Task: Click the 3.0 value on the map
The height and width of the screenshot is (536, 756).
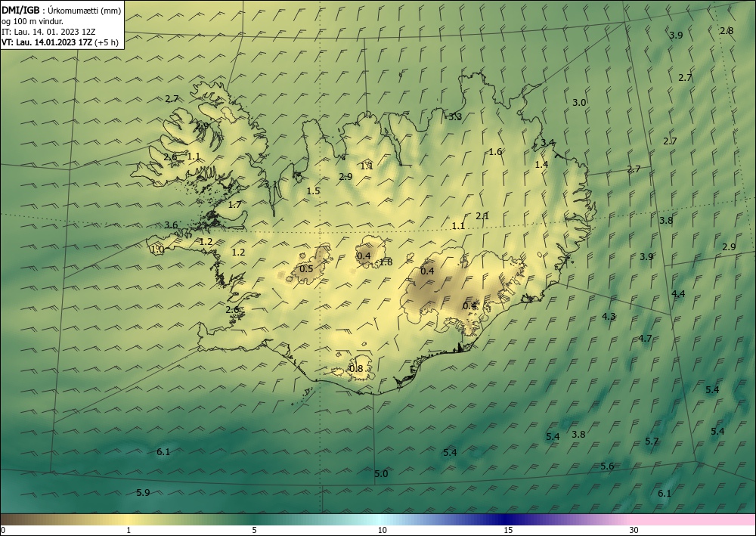Action: (x=579, y=103)
